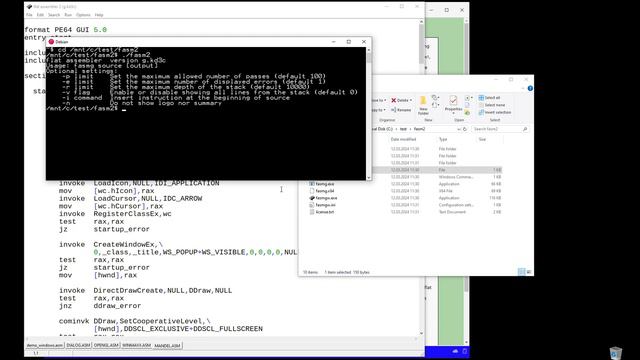Open address bar history dropdown in Explorer
640x360 pixels.
[458, 129]
